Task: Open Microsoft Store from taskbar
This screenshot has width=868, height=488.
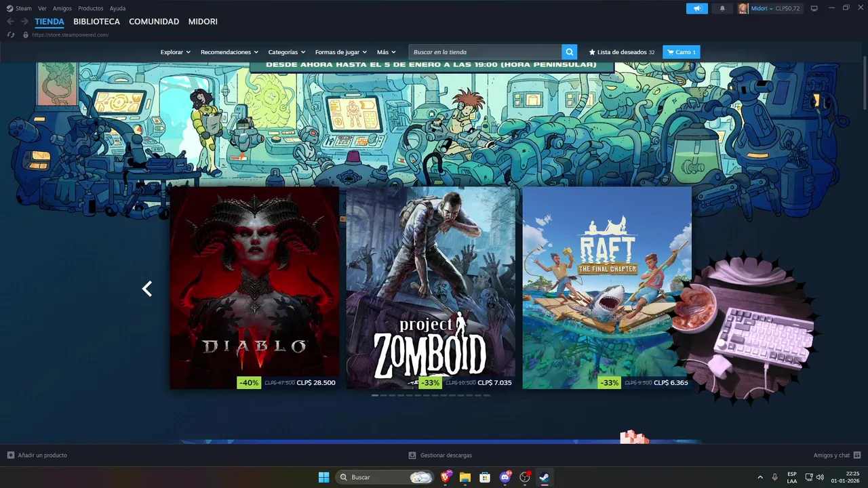Action: 485,477
